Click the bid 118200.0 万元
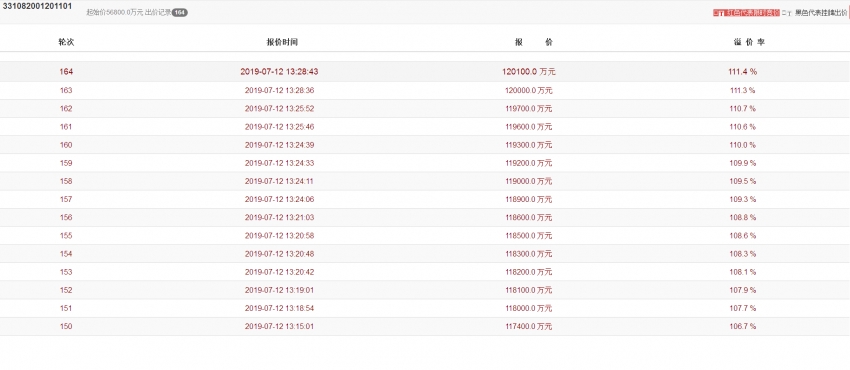850x370 pixels. point(528,272)
